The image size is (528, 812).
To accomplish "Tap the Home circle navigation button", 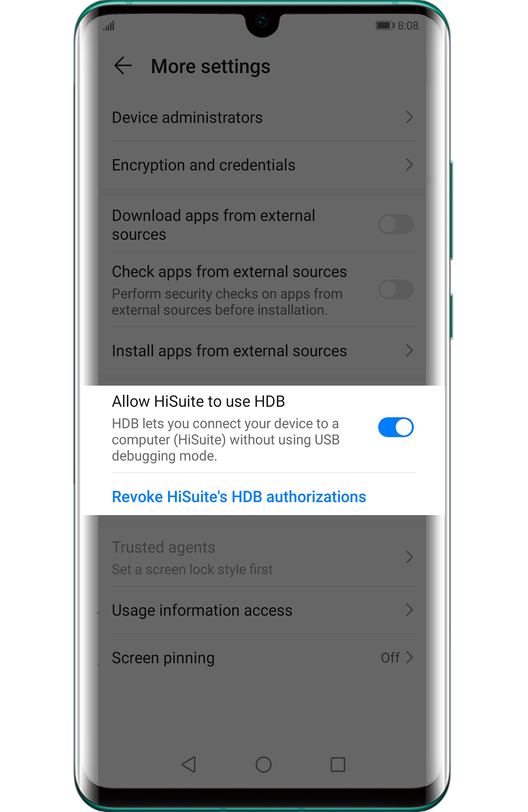I will point(263,764).
